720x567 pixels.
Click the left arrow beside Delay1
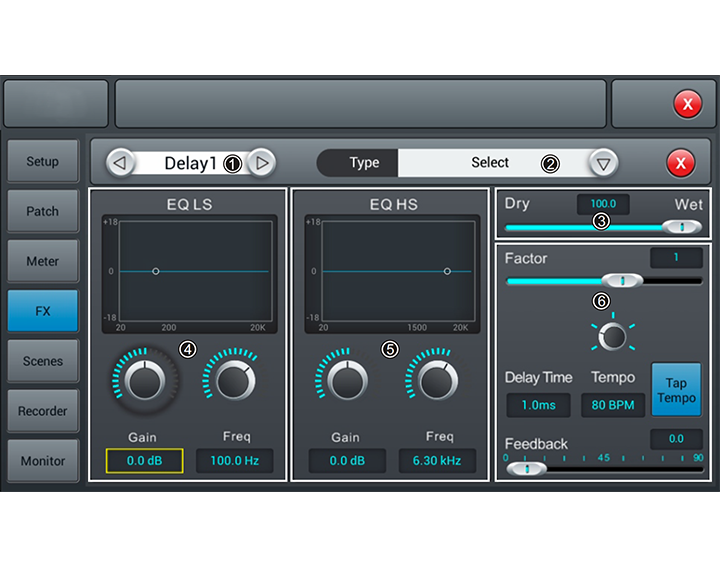tap(120, 163)
